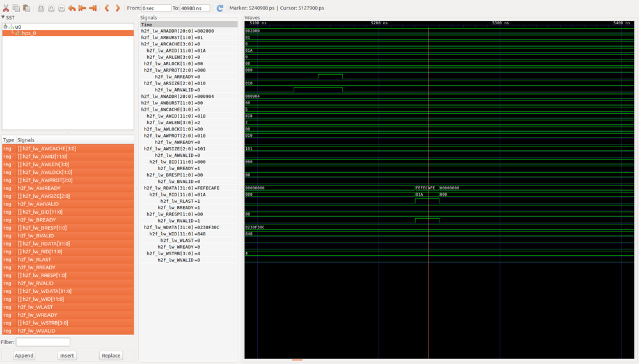Click the ARVALID high pulse in waveform
Viewport: 639px width, 364px height.
[x=319, y=90]
